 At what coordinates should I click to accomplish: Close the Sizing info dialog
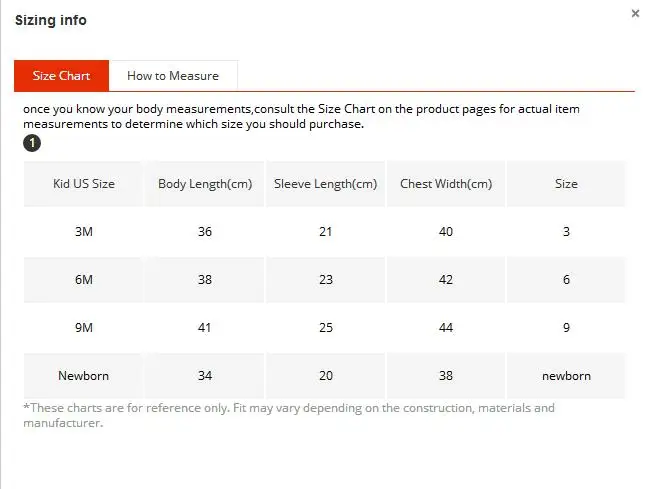[x=635, y=14]
